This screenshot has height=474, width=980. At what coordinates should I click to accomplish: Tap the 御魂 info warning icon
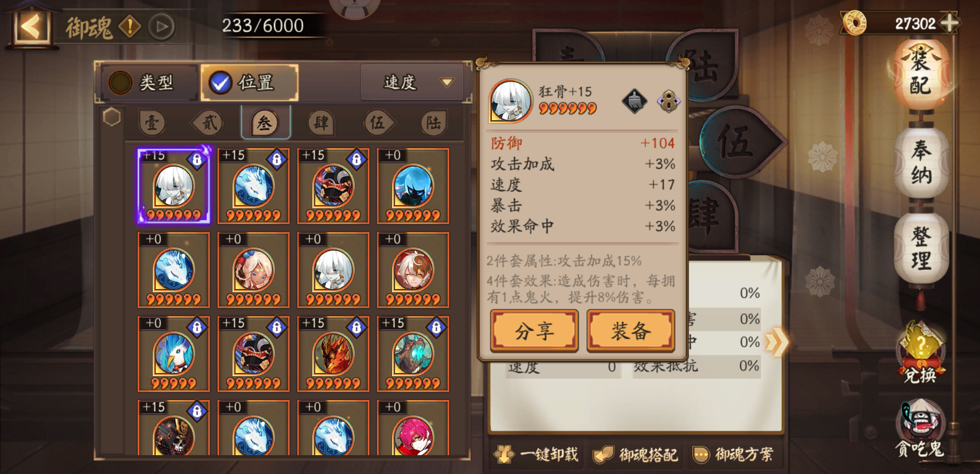(130, 27)
